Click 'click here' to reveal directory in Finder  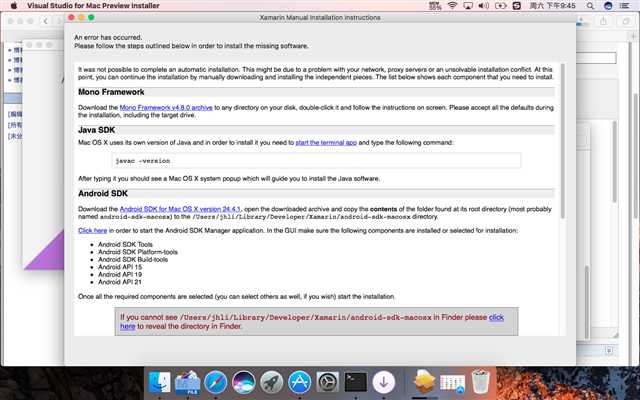coord(496,317)
